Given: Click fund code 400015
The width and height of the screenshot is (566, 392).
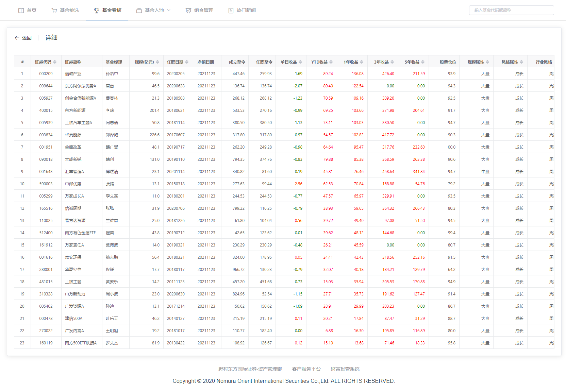Looking at the screenshot, I should click(x=46, y=110).
